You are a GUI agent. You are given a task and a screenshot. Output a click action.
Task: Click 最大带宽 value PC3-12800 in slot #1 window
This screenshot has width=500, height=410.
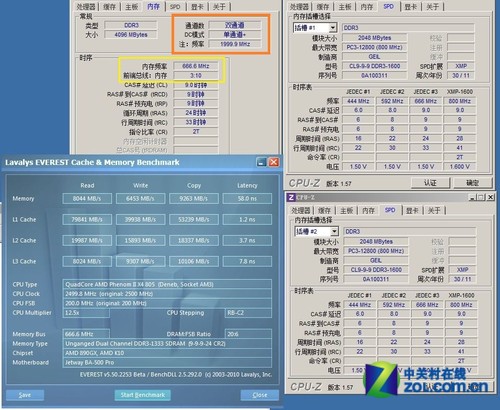click(x=374, y=47)
